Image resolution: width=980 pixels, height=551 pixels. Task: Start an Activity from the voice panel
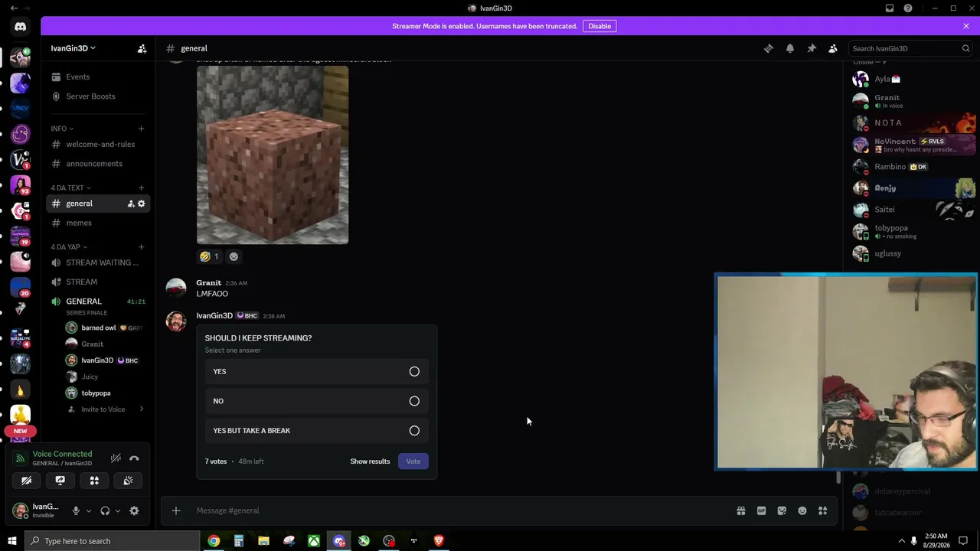click(x=94, y=481)
